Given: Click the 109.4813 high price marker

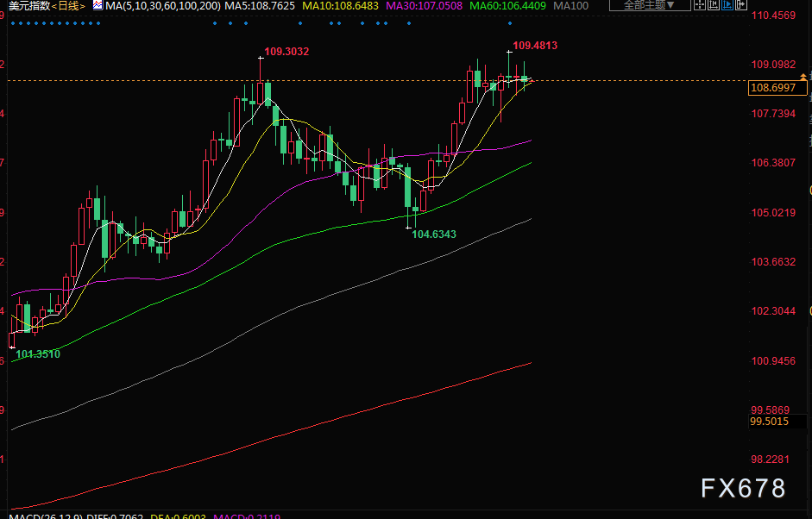Looking at the screenshot, I should point(534,45).
